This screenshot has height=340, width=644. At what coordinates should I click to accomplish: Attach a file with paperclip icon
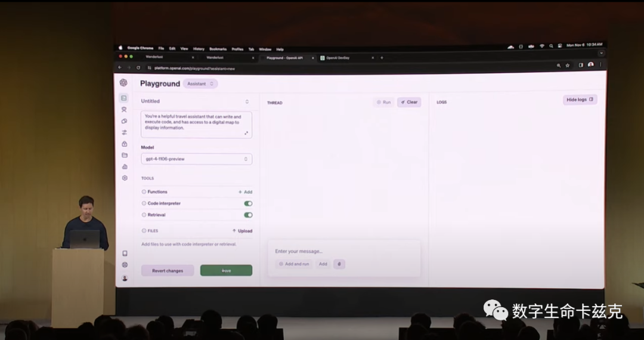pos(339,264)
